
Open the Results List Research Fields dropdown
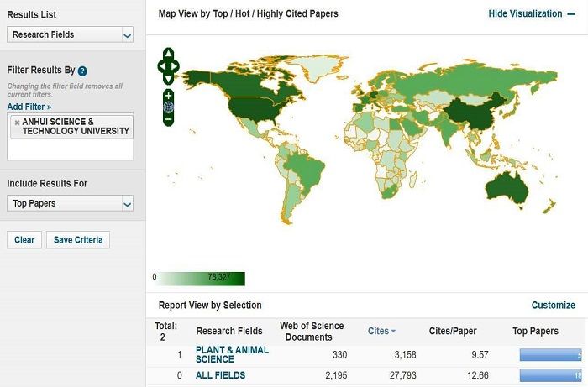(x=70, y=34)
